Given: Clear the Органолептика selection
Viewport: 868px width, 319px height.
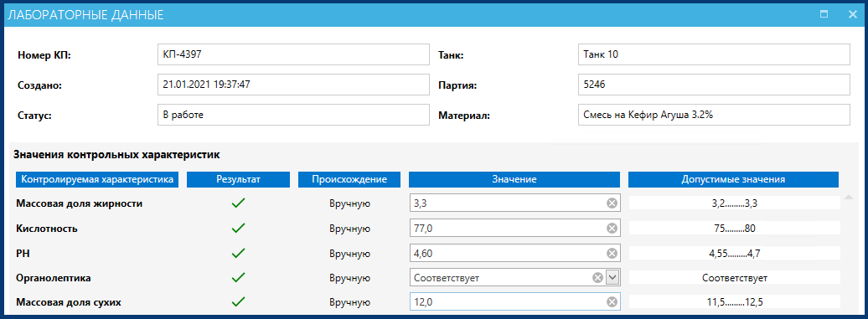Looking at the screenshot, I should tap(598, 277).
